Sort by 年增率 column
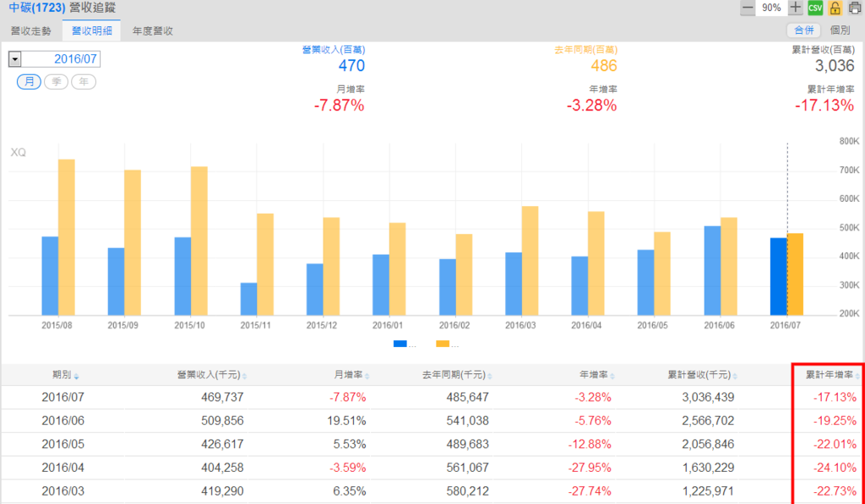This screenshot has height=504, width=865. (x=597, y=375)
